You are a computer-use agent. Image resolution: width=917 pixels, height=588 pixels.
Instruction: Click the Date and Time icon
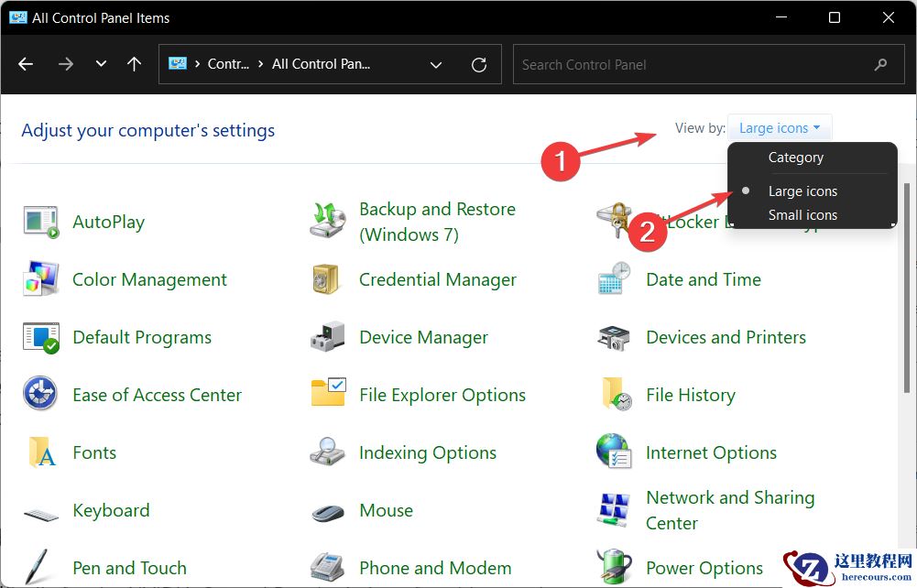(614, 280)
